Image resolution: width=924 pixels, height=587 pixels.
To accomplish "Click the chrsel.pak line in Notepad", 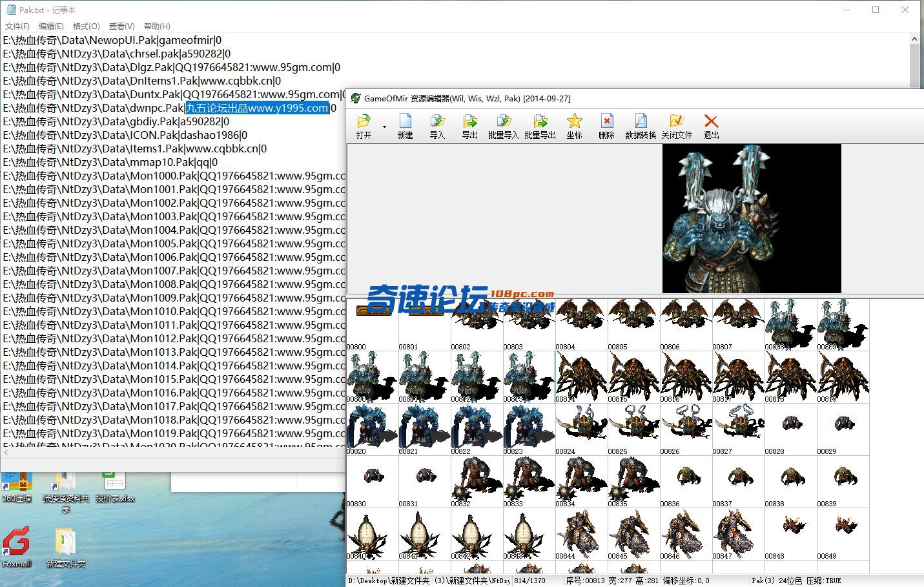I will point(117,54).
